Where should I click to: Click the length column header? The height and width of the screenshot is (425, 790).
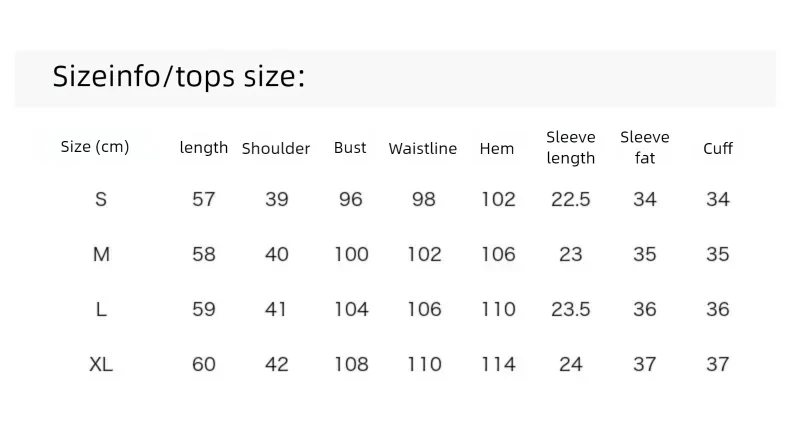pyautogui.click(x=204, y=148)
